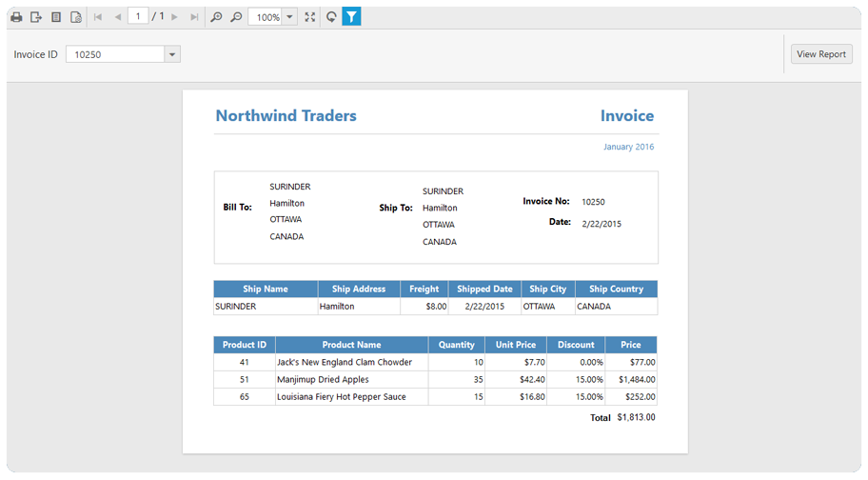Click the Ship Name column header
Screen dimensions: 868x480
tap(266, 289)
